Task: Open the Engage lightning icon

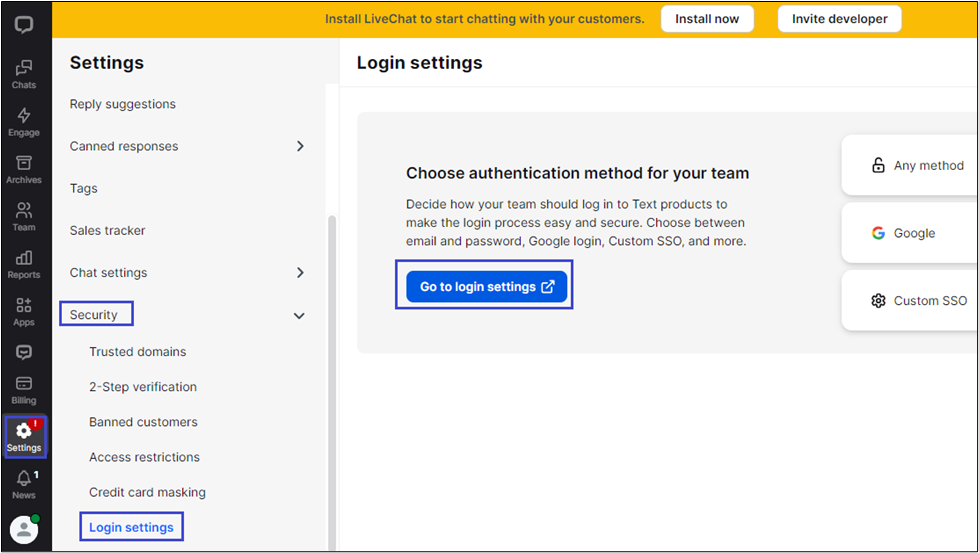Action: click(x=24, y=121)
